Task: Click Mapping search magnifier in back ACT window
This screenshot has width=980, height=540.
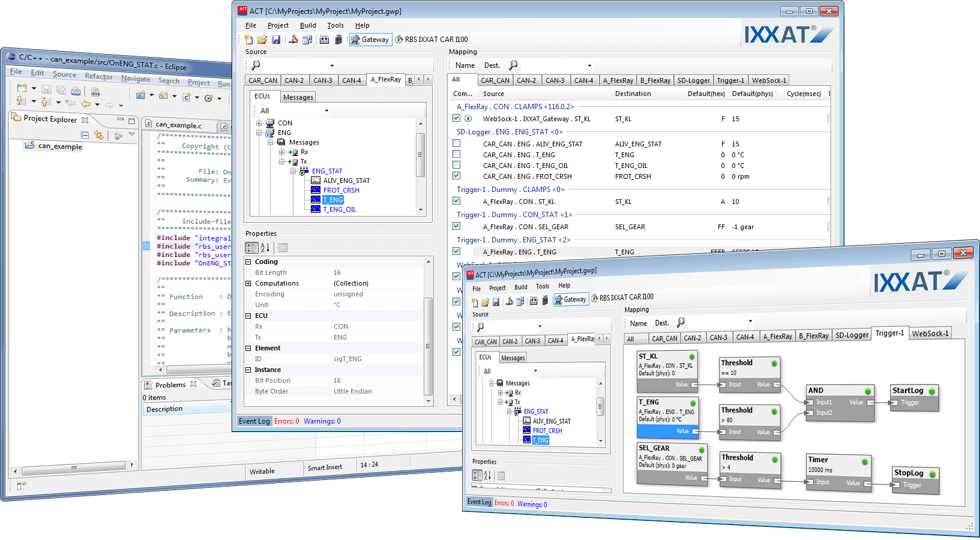Action: click(513, 65)
